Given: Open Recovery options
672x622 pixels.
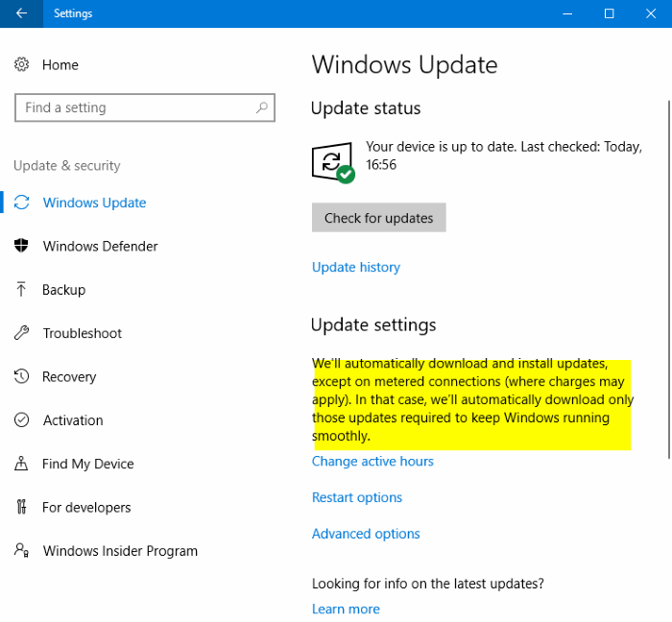Looking at the screenshot, I should click(x=69, y=377).
